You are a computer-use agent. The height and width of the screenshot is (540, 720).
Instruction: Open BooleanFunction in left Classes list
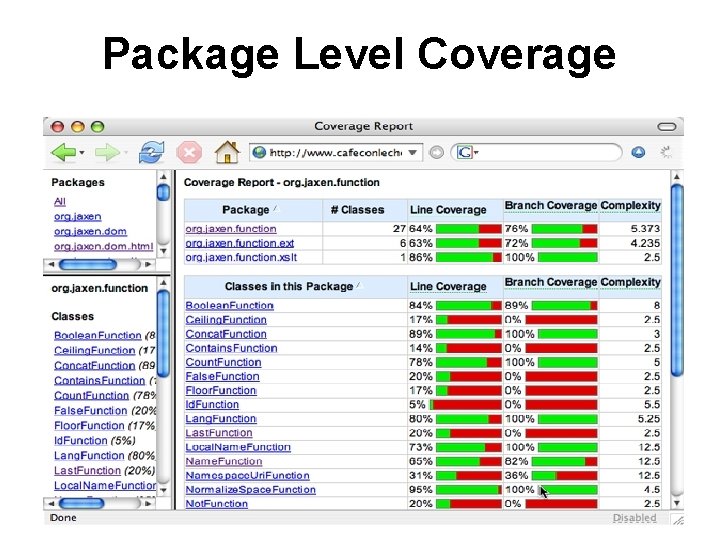coord(97,336)
